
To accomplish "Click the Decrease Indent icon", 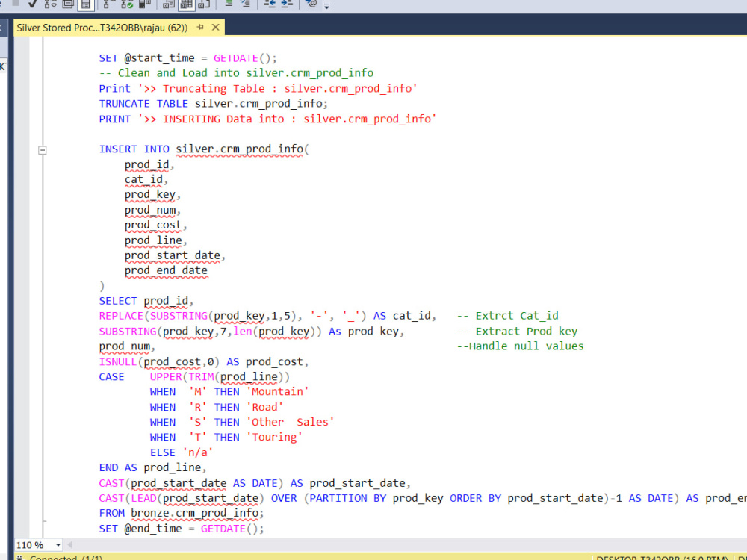I will point(270,4).
